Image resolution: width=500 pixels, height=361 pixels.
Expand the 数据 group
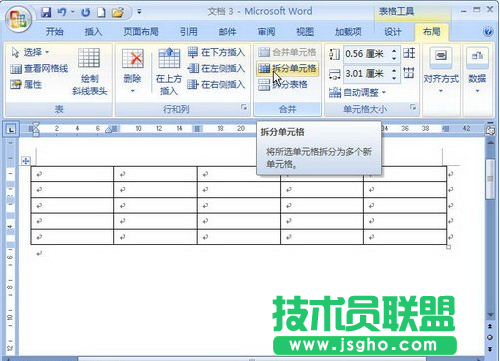477,71
